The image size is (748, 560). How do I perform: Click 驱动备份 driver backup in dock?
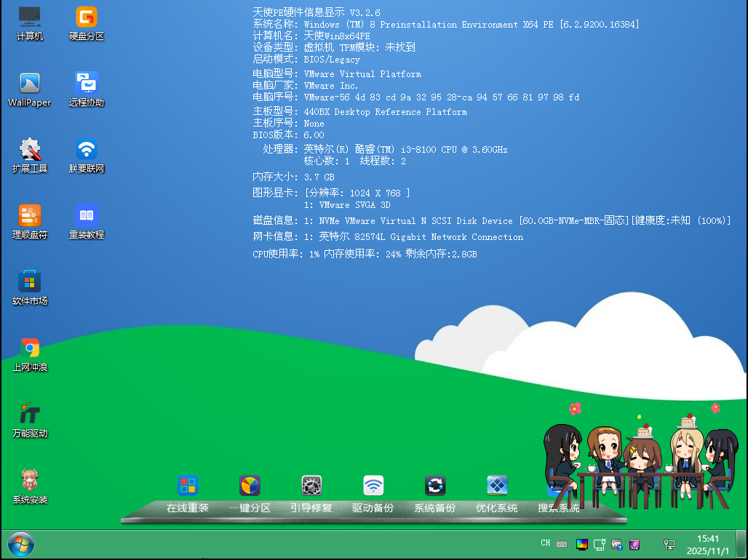tap(373, 487)
